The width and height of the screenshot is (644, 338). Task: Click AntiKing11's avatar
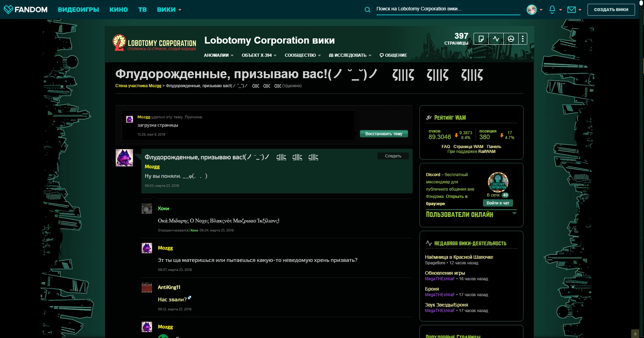coord(147,287)
